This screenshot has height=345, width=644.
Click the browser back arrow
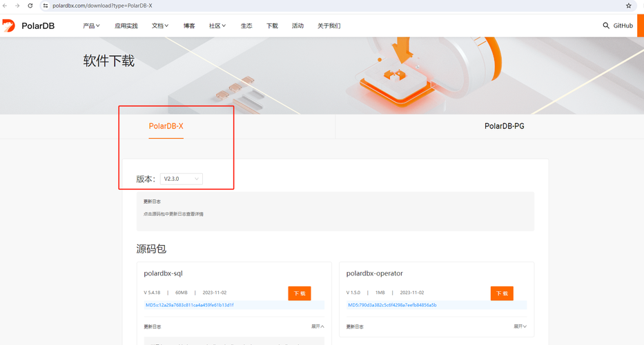[5, 6]
